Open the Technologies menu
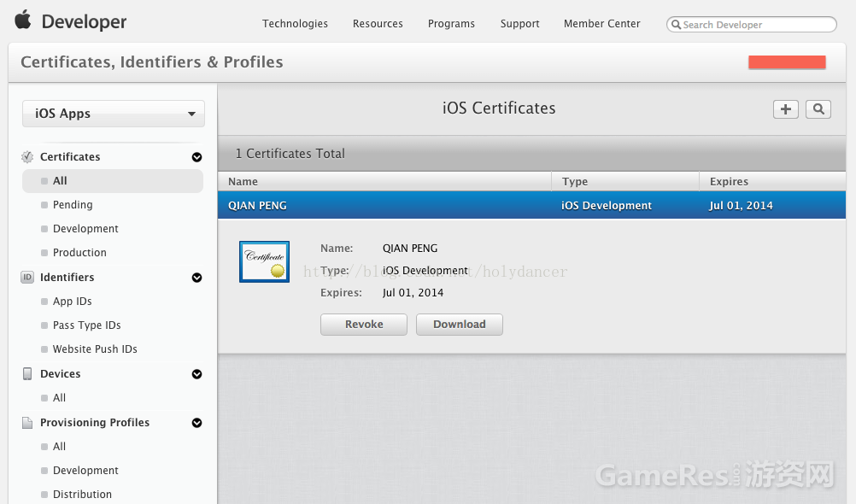 (295, 23)
